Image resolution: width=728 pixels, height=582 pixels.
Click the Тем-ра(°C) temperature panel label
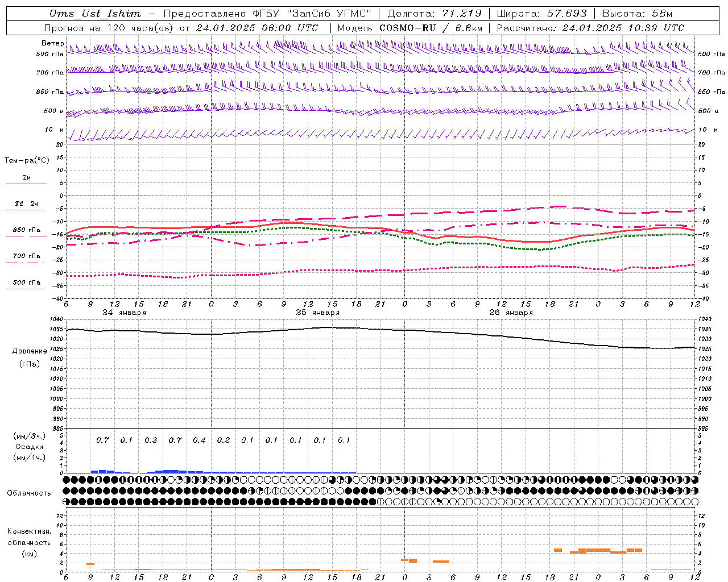click(27, 161)
